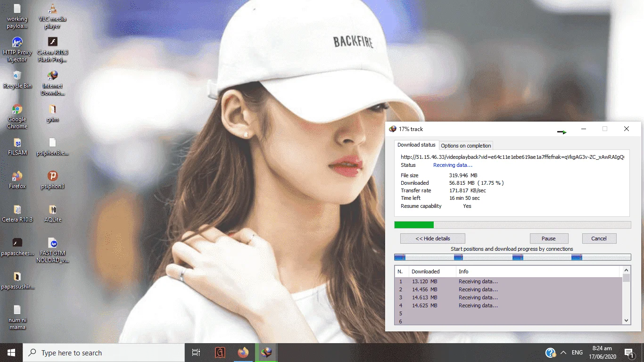Open the FILSAM desktop icon
This screenshot has height=362, width=644.
point(17,147)
